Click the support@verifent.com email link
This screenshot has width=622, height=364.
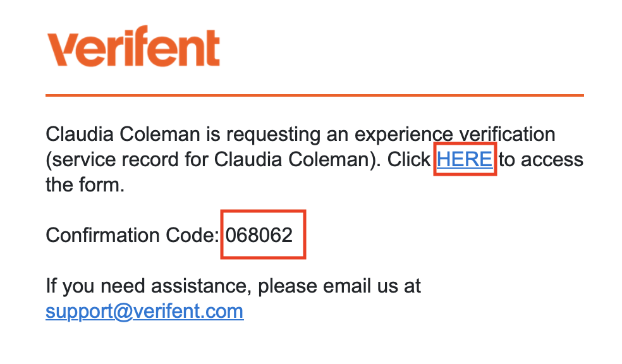pos(144,312)
